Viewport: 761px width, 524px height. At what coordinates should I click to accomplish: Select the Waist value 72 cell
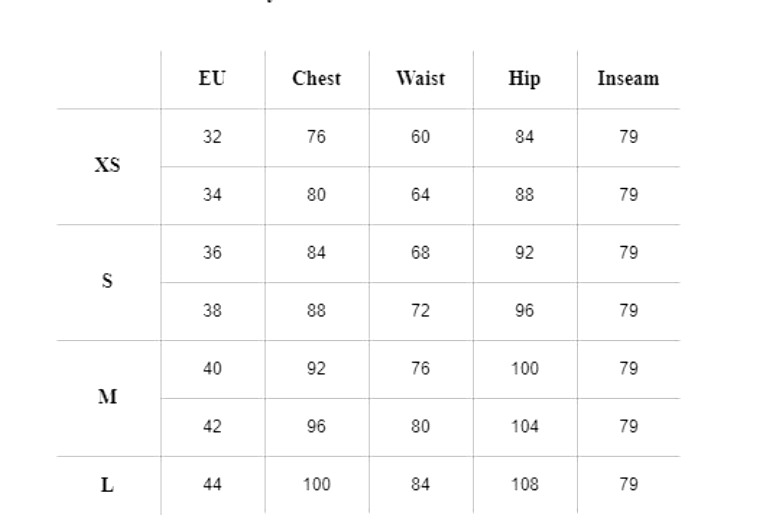pos(420,311)
